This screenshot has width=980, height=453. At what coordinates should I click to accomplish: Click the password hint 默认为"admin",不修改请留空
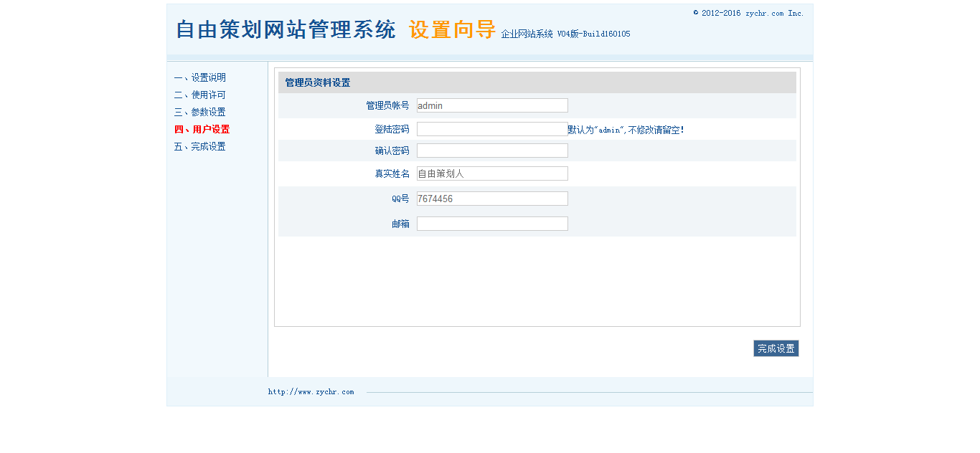pos(626,130)
